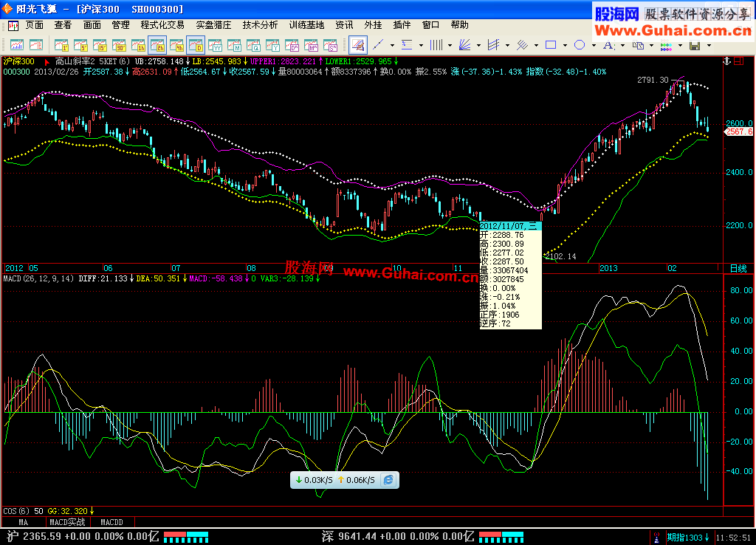Select the 1-minute chart period icon
The width and height of the screenshot is (756, 545).
(61, 45)
